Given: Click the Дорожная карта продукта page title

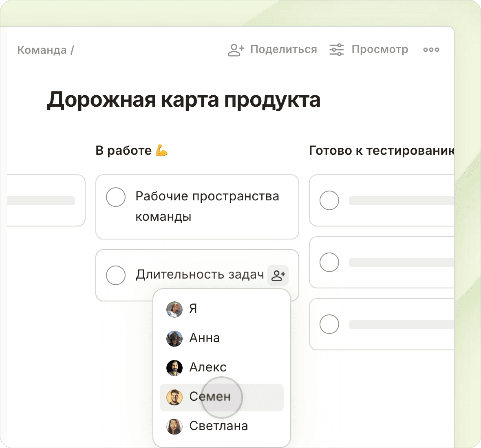Looking at the screenshot, I should click(x=183, y=100).
